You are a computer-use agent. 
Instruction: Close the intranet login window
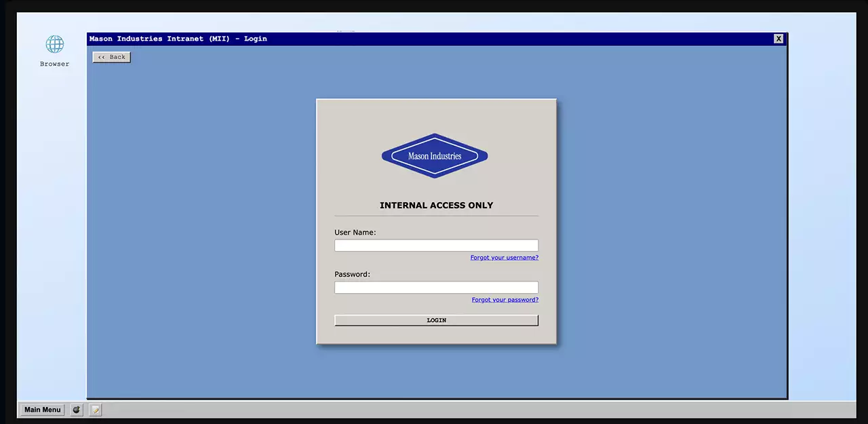point(778,39)
